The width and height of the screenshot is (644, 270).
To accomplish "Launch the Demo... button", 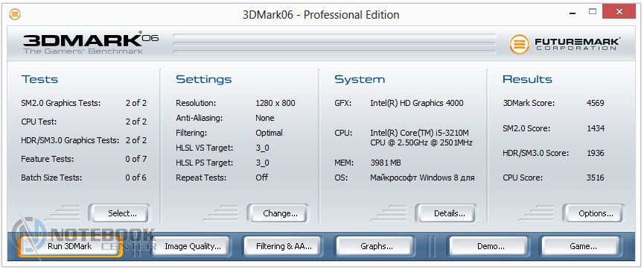I will (488, 246).
